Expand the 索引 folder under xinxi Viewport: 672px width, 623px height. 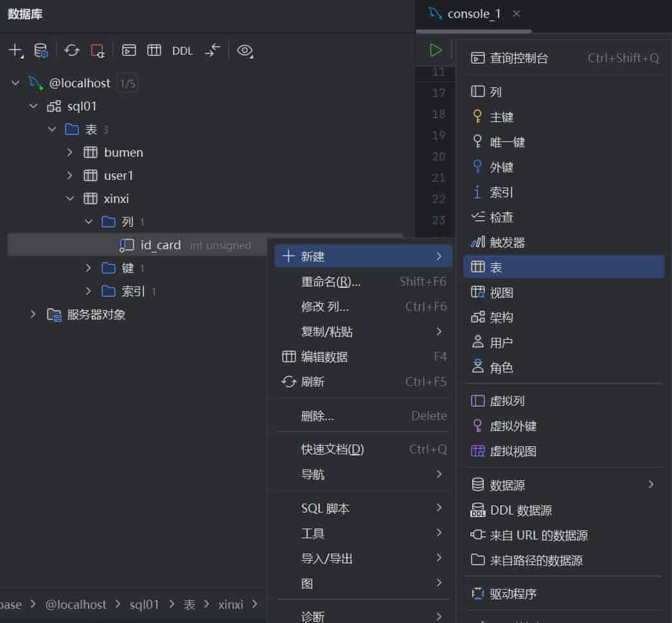click(89, 292)
